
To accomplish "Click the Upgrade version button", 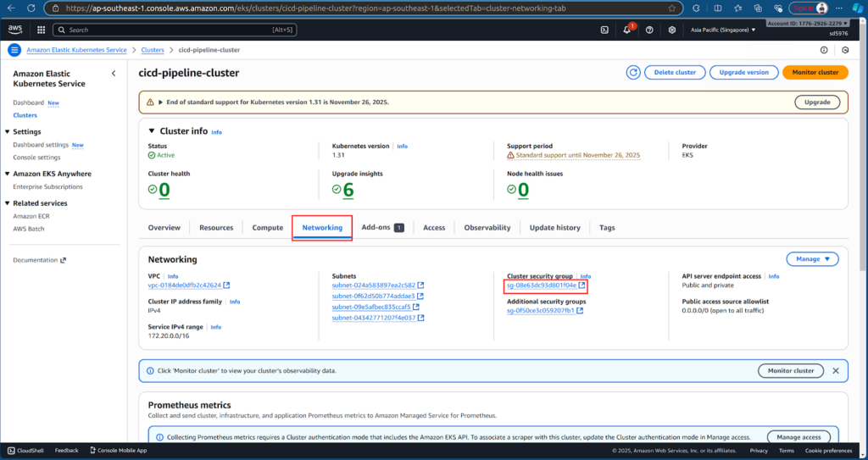I will [743, 73].
